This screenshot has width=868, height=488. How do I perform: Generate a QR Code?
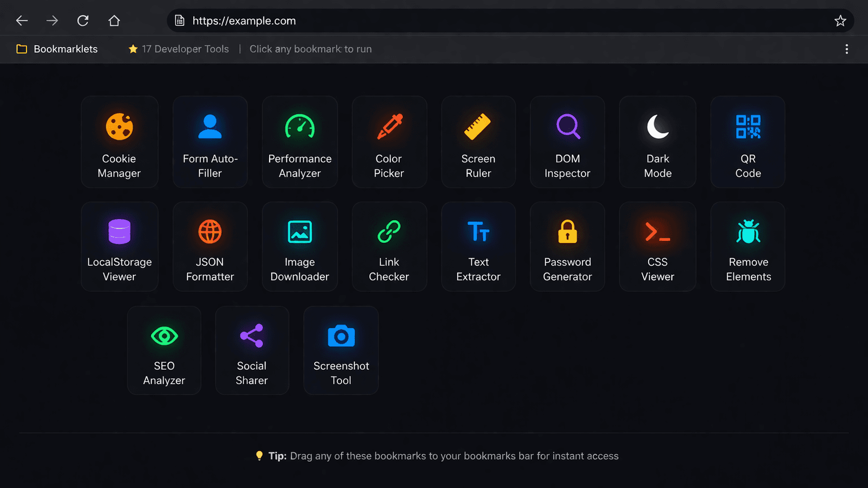(747, 142)
